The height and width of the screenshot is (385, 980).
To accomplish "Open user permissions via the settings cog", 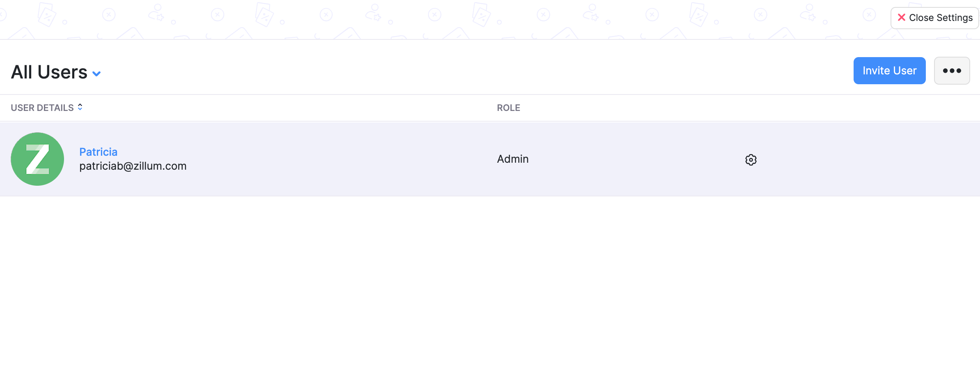I will pyautogui.click(x=751, y=160).
